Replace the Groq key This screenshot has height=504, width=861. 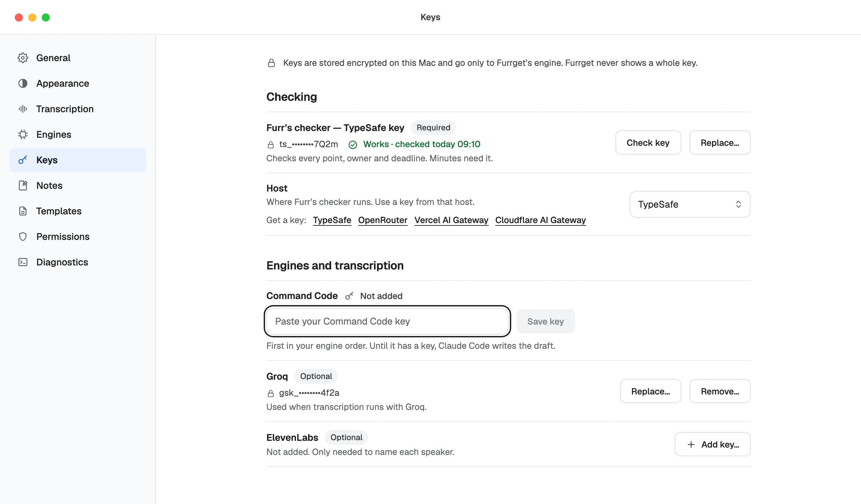pyautogui.click(x=650, y=391)
